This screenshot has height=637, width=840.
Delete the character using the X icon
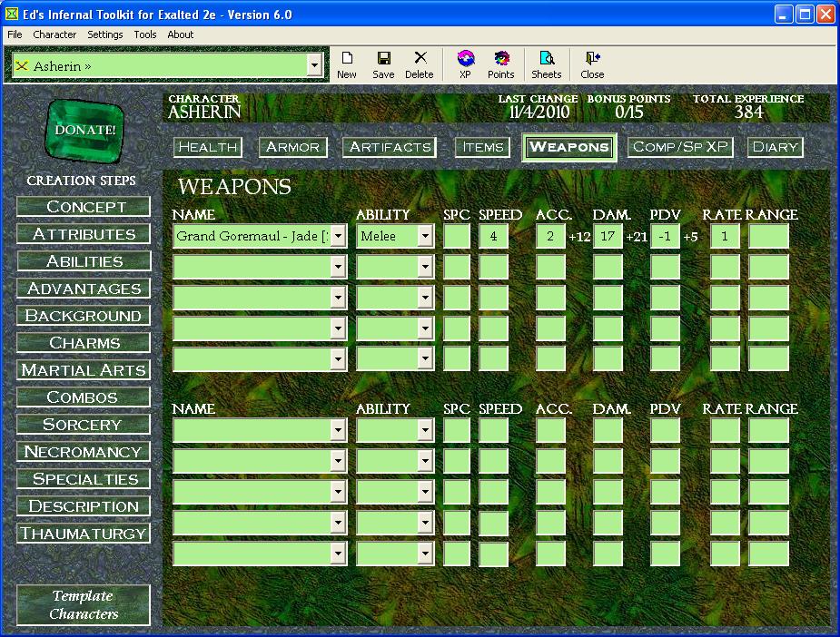[x=419, y=65]
